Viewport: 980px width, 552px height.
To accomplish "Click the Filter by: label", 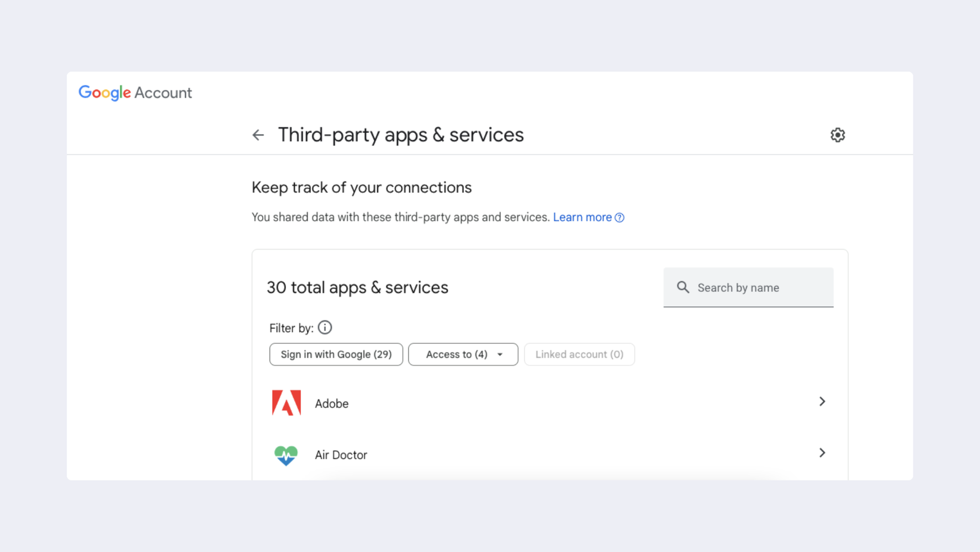I will point(291,328).
